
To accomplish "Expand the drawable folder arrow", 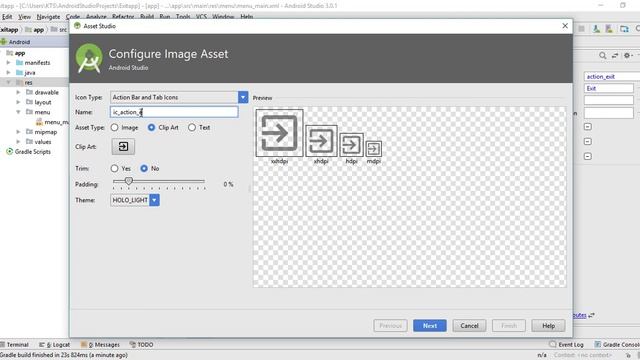I will click(18, 92).
